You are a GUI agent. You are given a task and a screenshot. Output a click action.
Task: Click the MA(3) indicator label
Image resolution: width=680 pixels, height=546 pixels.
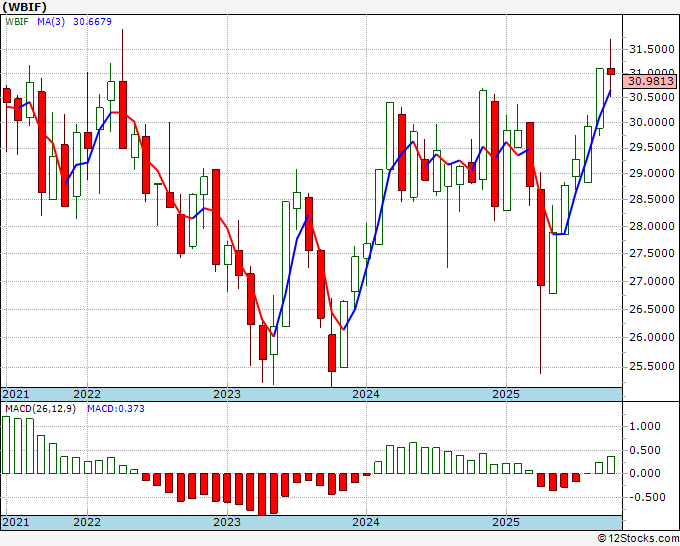pos(51,21)
